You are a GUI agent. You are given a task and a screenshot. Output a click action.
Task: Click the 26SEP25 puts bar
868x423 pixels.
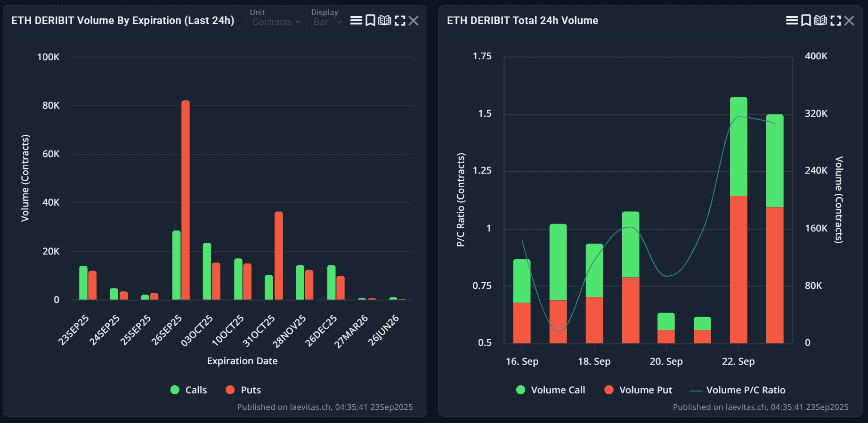coord(186,200)
